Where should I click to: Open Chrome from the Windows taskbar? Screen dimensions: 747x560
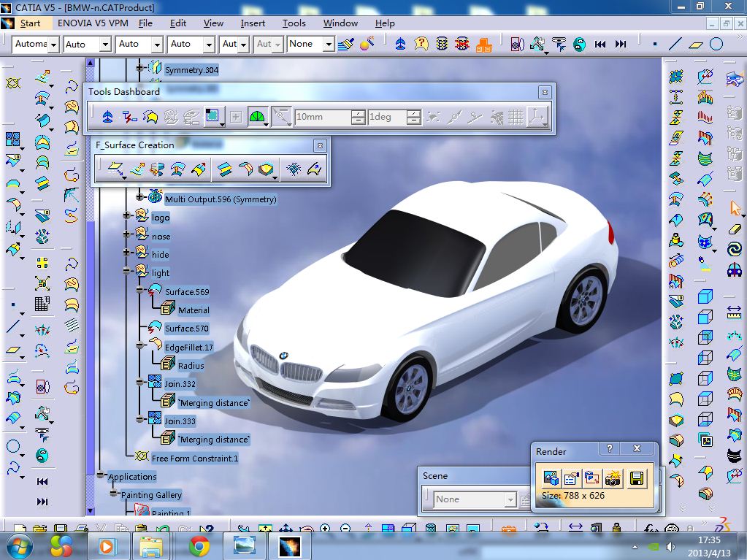[199, 545]
